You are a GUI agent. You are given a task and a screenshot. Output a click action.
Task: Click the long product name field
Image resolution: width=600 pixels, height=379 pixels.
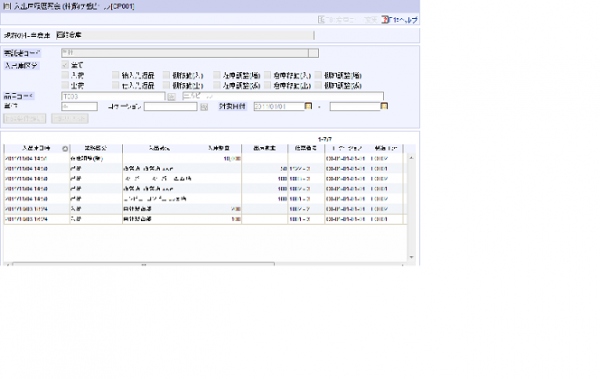[283, 96]
